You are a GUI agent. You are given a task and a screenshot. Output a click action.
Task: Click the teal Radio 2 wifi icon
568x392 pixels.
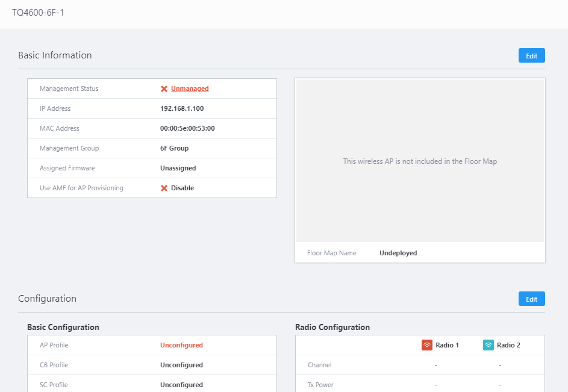488,345
